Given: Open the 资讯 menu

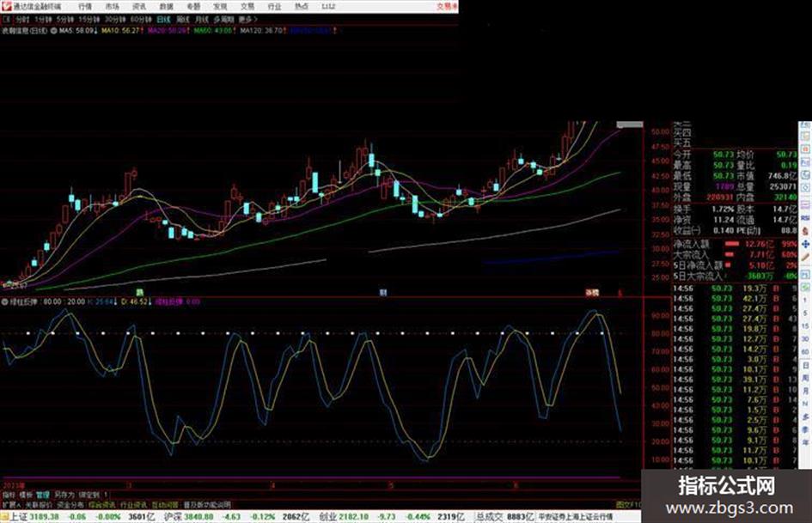Looking at the screenshot, I should [x=139, y=7].
